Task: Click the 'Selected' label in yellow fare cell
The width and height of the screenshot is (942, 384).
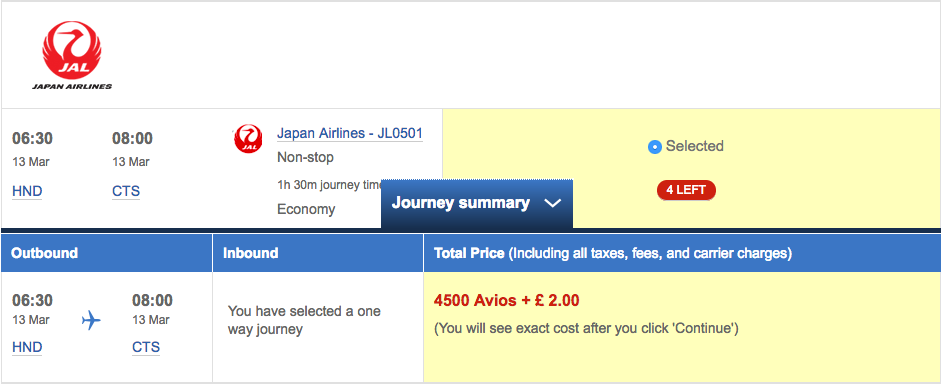Action: [x=694, y=146]
